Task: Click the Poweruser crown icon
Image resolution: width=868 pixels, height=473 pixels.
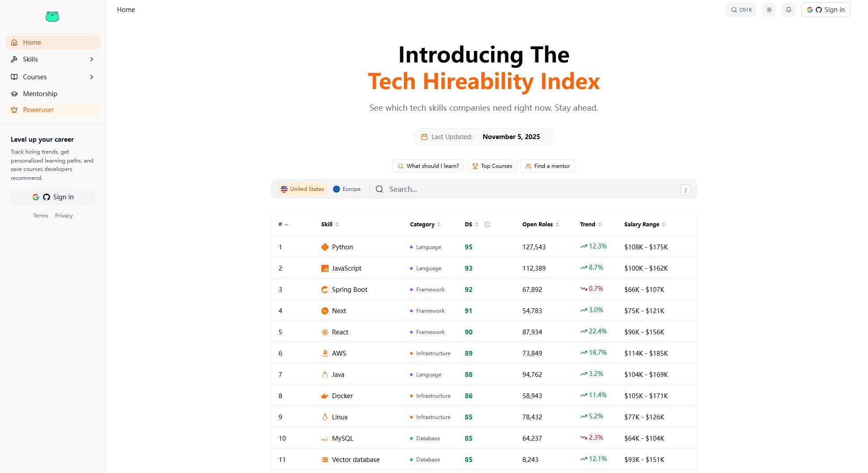Action: (x=14, y=109)
